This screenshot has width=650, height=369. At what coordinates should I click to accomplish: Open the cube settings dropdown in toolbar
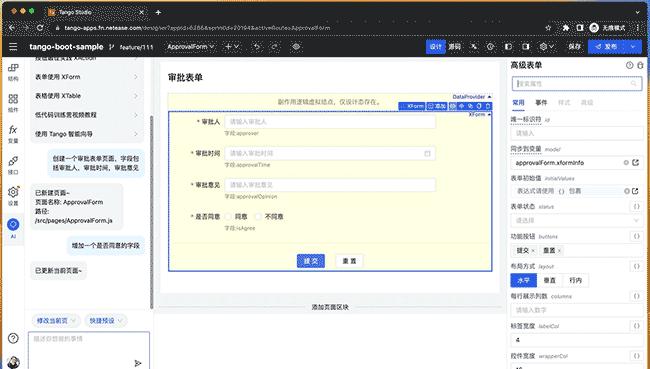coord(547,47)
